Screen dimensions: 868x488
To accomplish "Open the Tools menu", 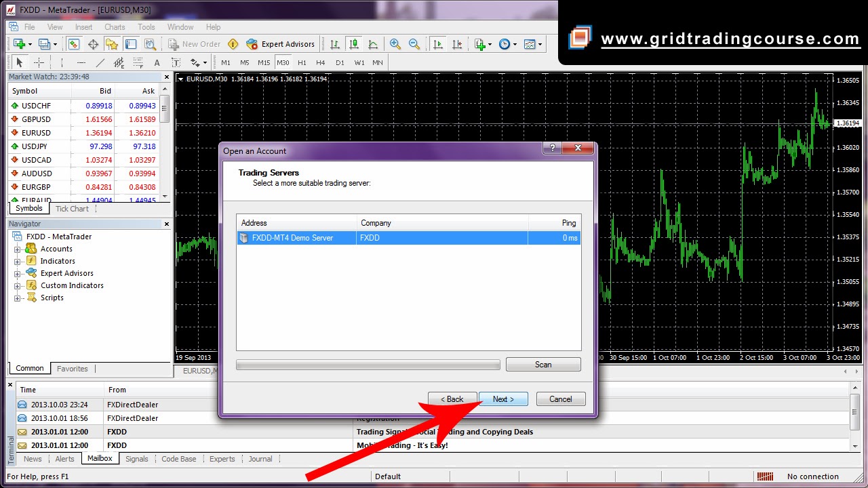I will pos(146,27).
